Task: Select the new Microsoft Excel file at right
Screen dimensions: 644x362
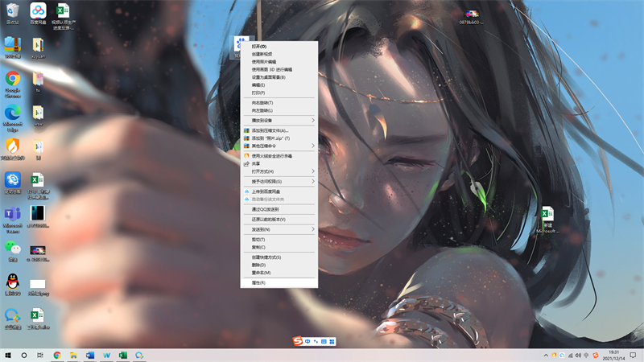Action: tap(547, 220)
